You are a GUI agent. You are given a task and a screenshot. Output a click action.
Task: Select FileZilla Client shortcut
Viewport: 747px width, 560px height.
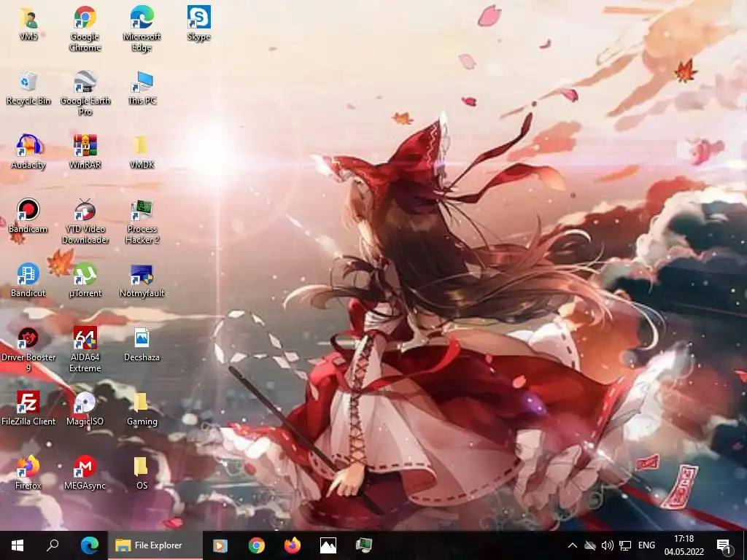[28, 408]
